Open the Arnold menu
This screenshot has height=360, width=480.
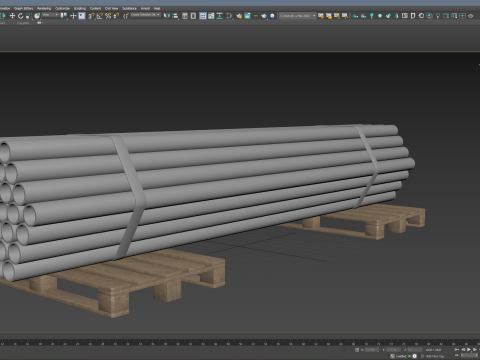(145, 8)
